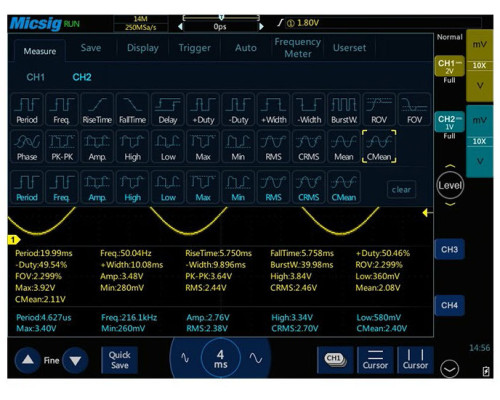500x400 pixels.
Task: Remove the cyan Freq. selected measurement
Action: pos(62,187)
